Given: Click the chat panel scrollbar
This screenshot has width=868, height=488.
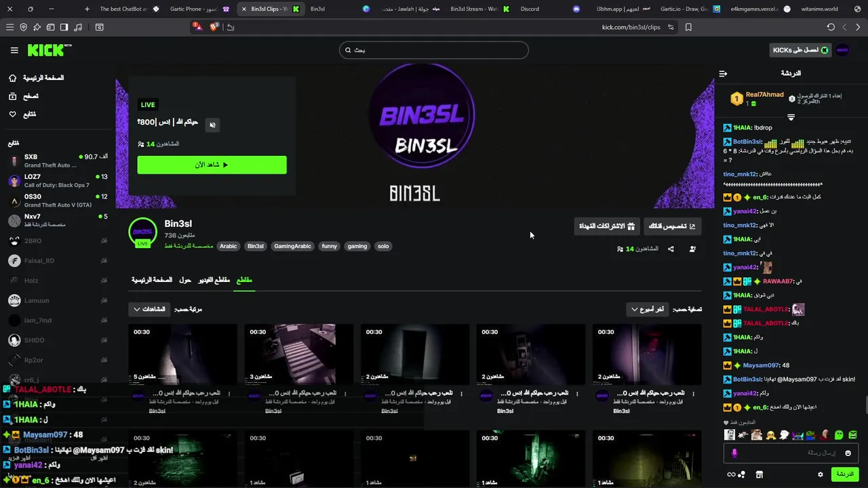Looking at the screenshot, I should click(865, 405).
